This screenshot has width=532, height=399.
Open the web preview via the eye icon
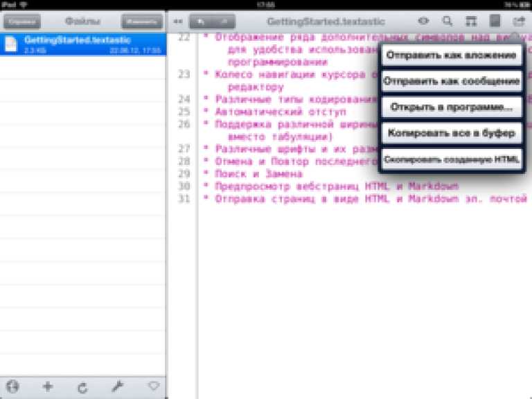point(423,21)
